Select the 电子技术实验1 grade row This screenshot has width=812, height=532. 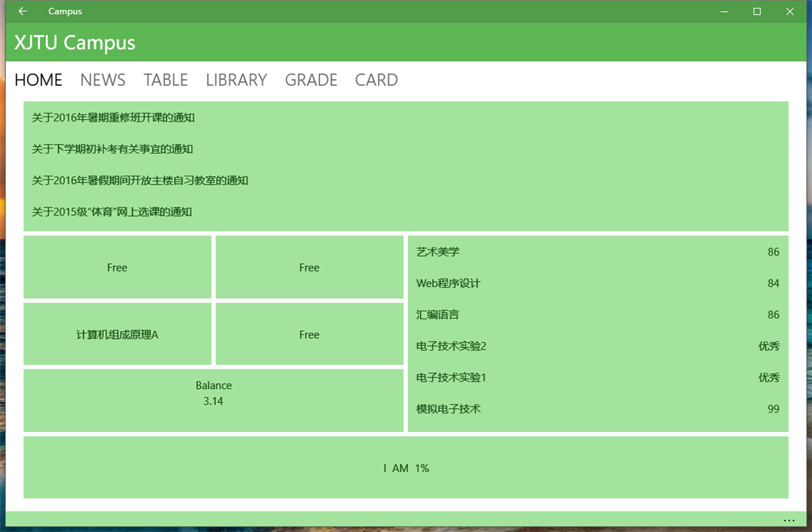click(x=598, y=378)
